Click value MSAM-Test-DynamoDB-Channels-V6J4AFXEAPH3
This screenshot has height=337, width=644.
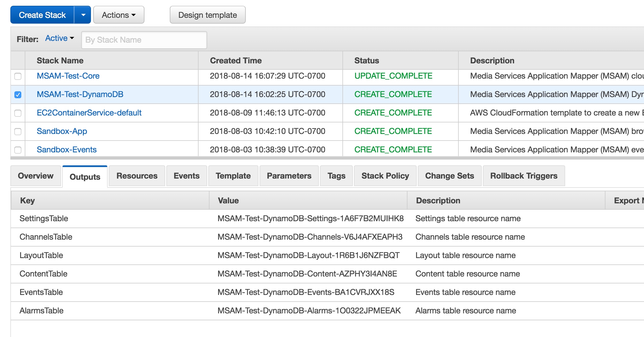tap(310, 237)
